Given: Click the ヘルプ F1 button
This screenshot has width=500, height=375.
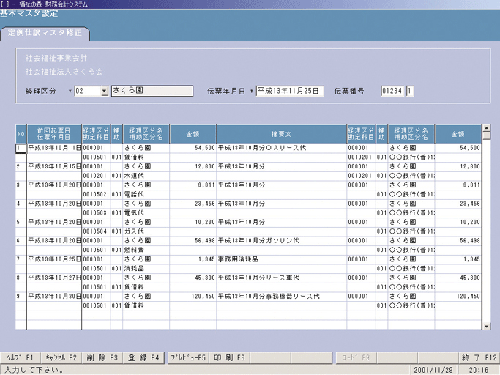Looking at the screenshot, I should (x=20, y=358).
